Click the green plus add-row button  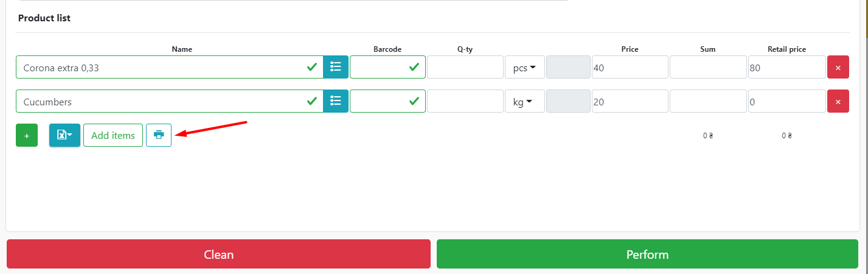click(27, 135)
